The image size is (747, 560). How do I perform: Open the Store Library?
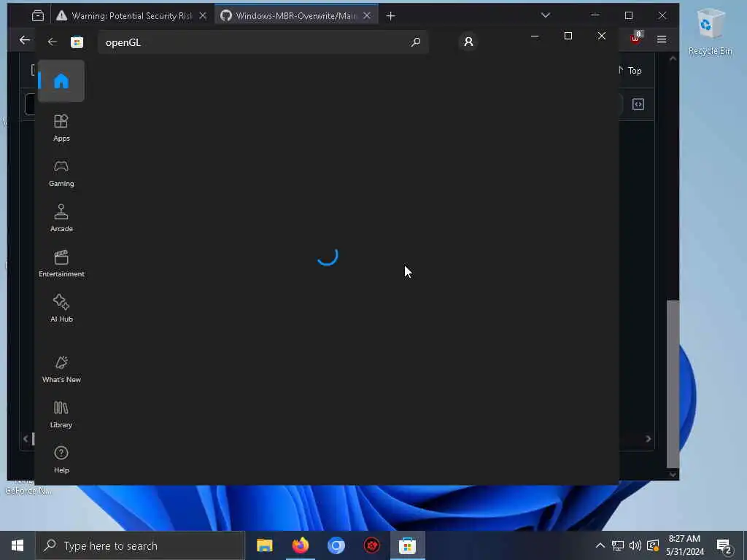tap(61, 415)
